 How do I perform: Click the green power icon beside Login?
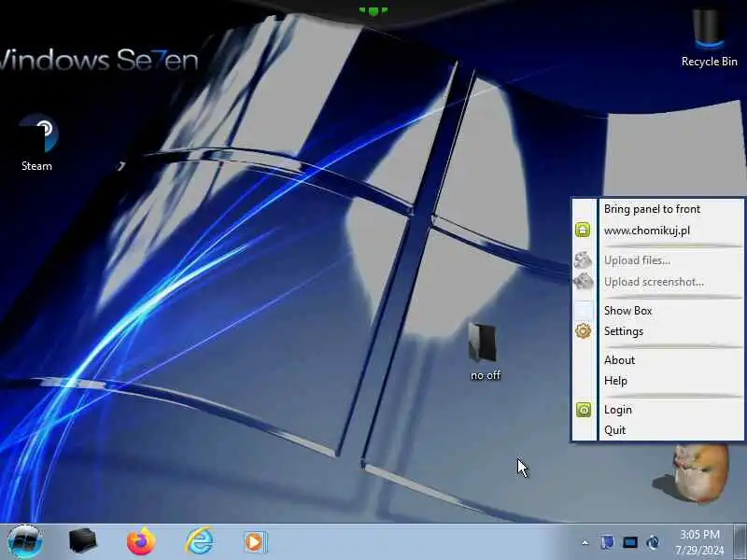(x=584, y=410)
